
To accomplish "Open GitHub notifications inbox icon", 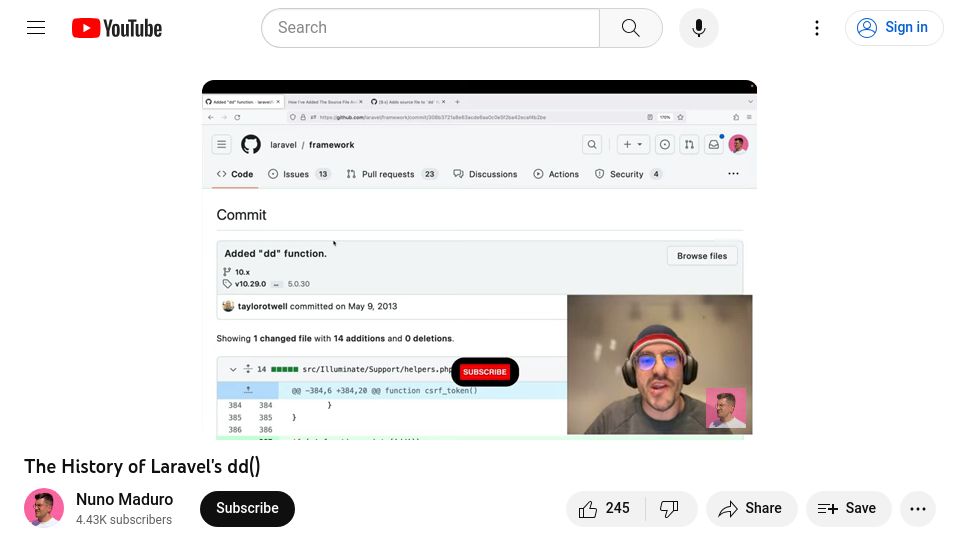I will [x=714, y=144].
